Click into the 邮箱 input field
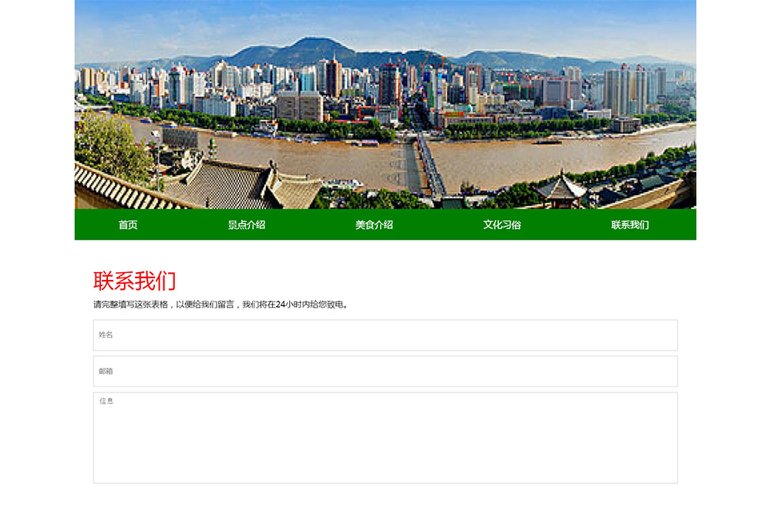Viewport: 771px width, 532px height. tap(385, 371)
